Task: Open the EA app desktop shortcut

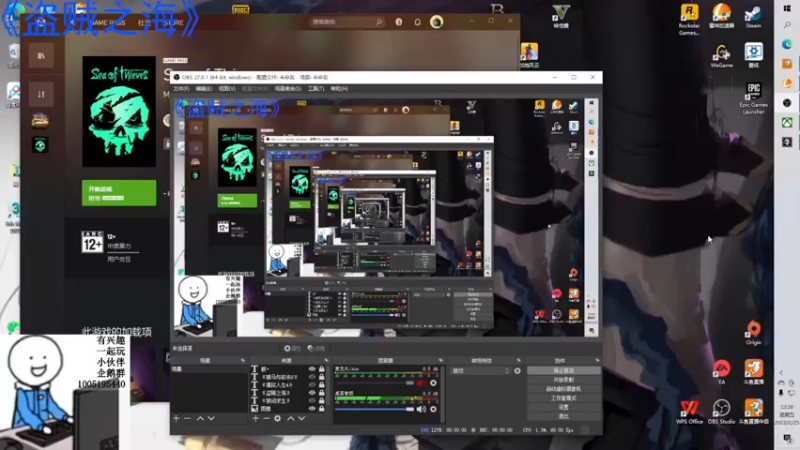Action: click(721, 371)
